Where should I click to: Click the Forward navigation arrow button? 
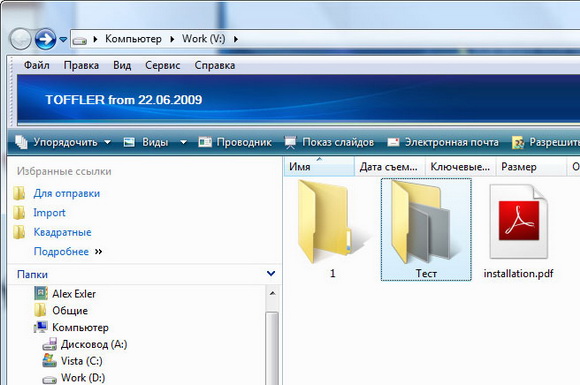(x=45, y=39)
